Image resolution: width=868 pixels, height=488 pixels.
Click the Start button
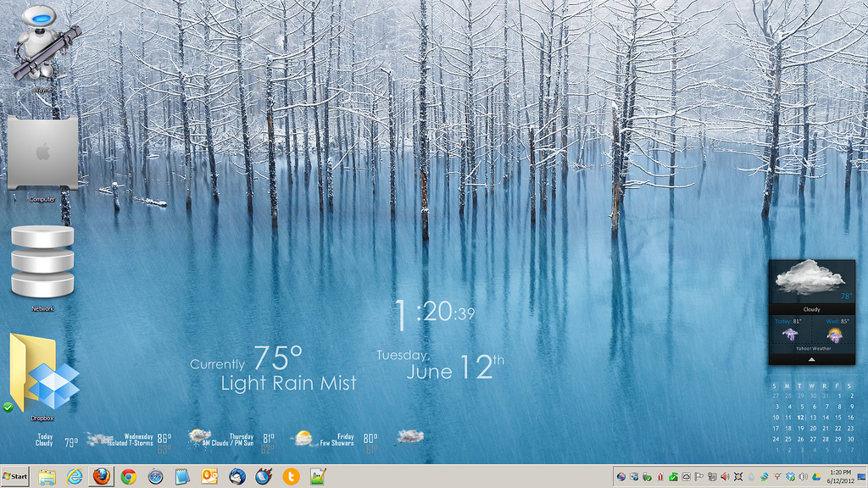coord(15,476)
